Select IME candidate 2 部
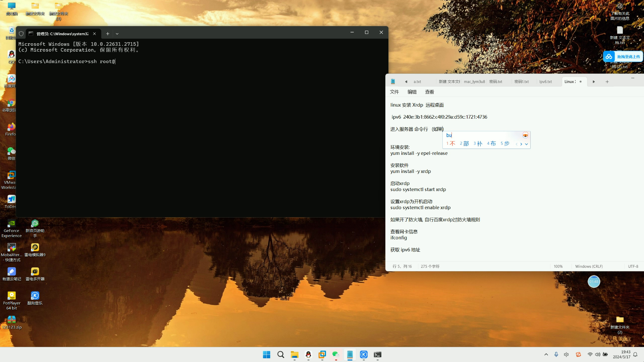This screenshot has height=362, width=644. [465, 143]
